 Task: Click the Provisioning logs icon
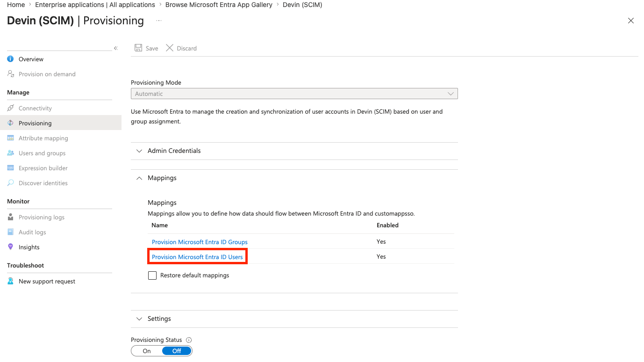coord(11,217)
